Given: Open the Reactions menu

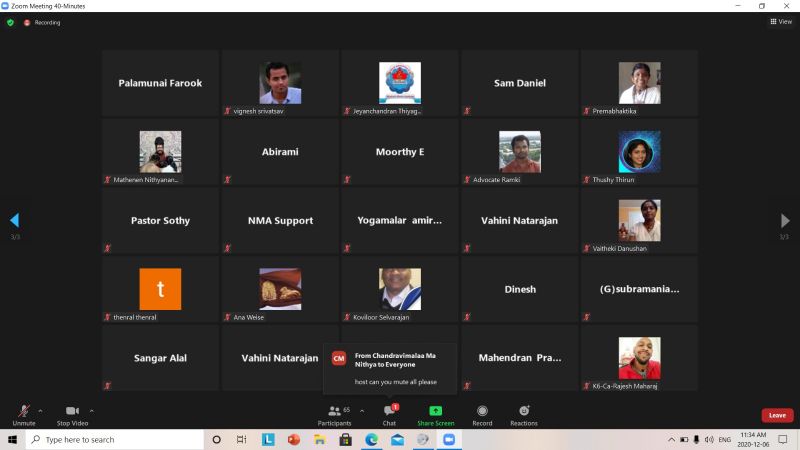Looking at the screenshot, I should [523, 411].
